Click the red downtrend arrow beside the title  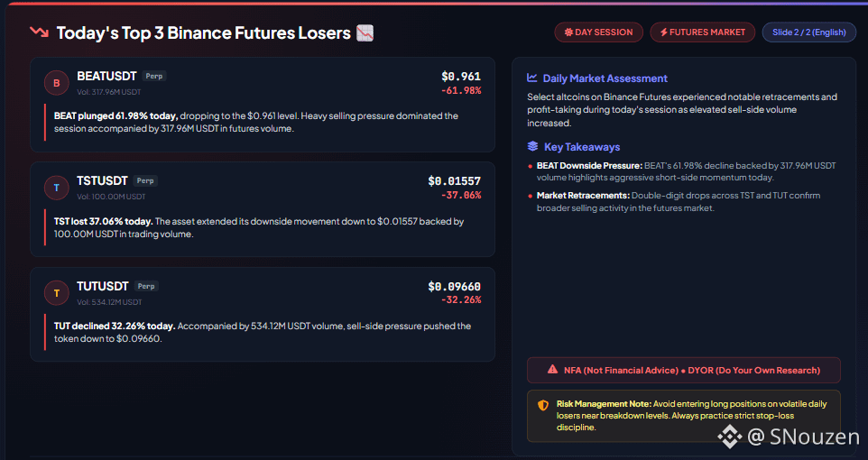[40, 32]
